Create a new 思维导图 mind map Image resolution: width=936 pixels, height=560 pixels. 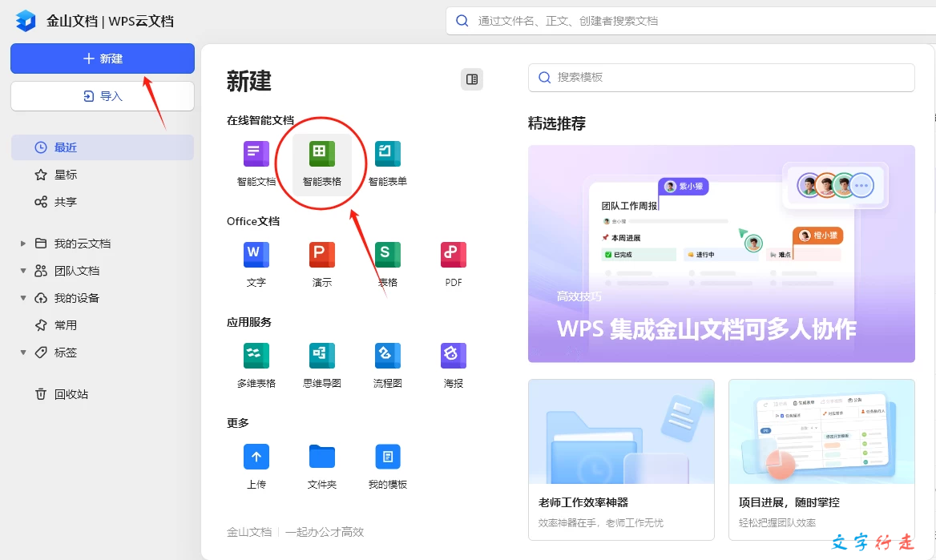[x=322, y=365]
